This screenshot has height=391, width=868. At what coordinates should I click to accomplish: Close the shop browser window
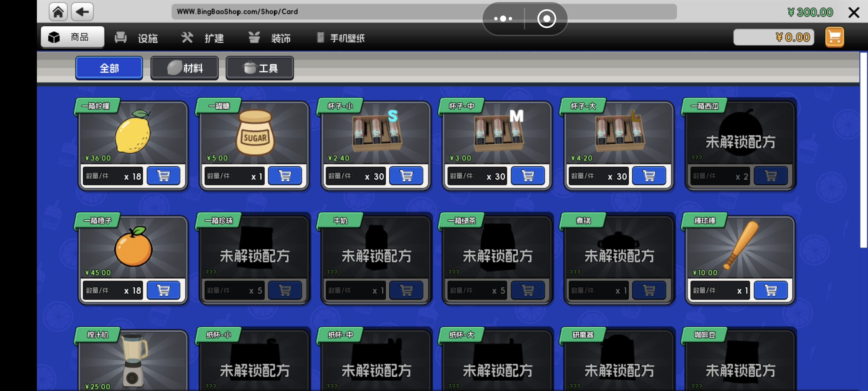[x=853, y=12]
